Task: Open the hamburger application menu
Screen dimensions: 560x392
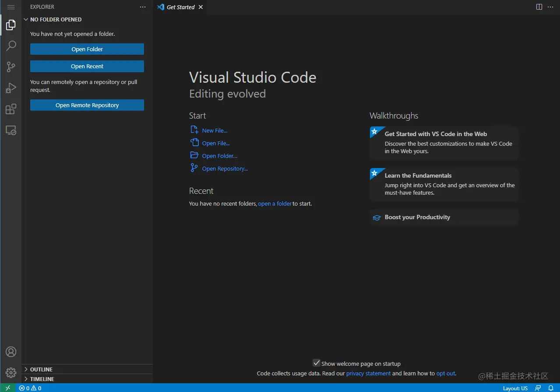Action: tap(11, 7)
